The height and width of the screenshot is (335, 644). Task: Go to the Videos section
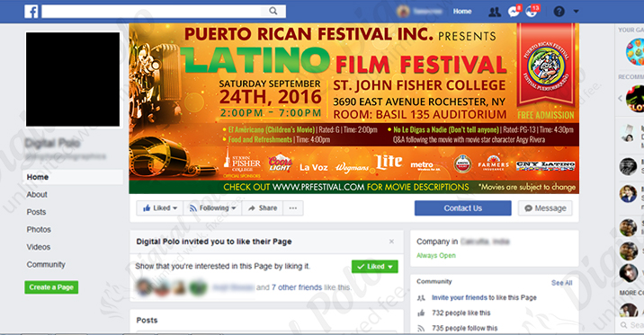tap(38, 247)
